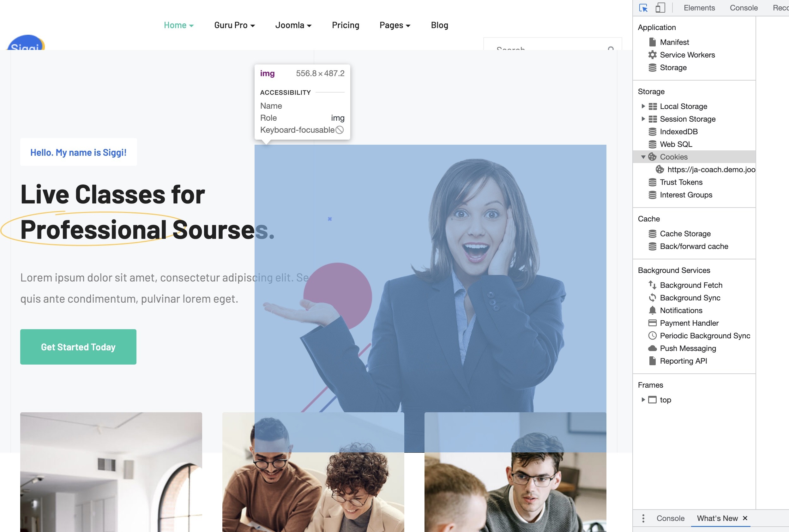Expand the Session Storage tree
Image resolution: width=789 pixels, height=532 pixels.
(x=643, y=119)
